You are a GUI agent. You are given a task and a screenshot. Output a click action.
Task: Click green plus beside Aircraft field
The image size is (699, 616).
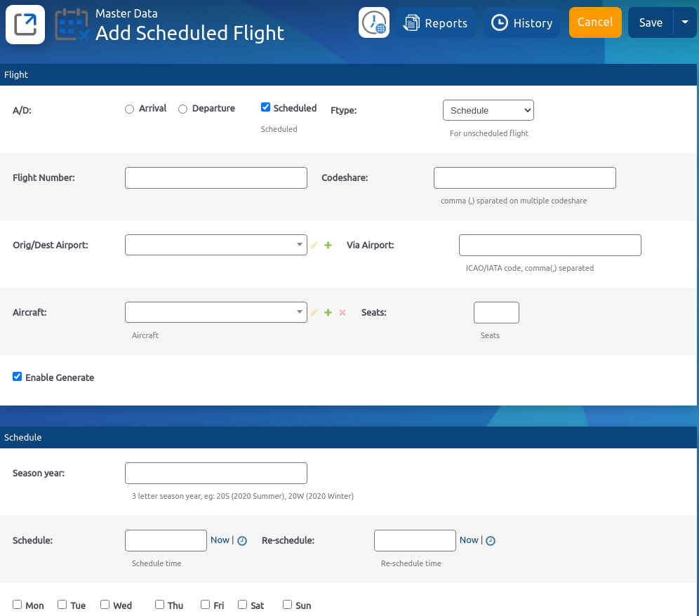pos(328,312)
